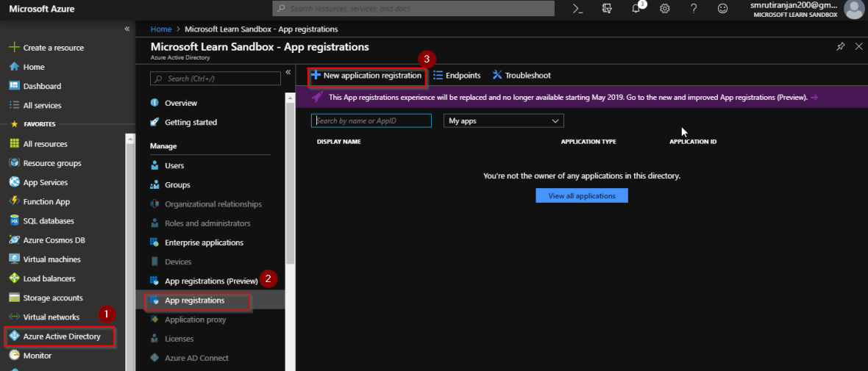This screenshot has height=371, width=868.
Task: Click Create a resource plus icon
Action: pos(15,48)
